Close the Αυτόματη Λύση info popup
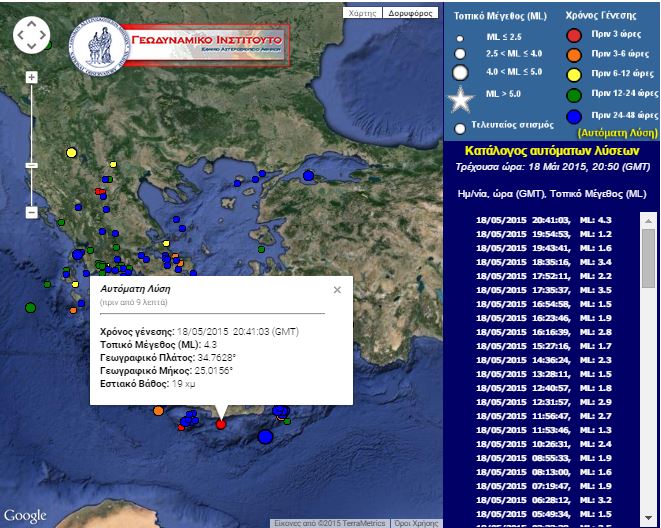 click(337, 290)
